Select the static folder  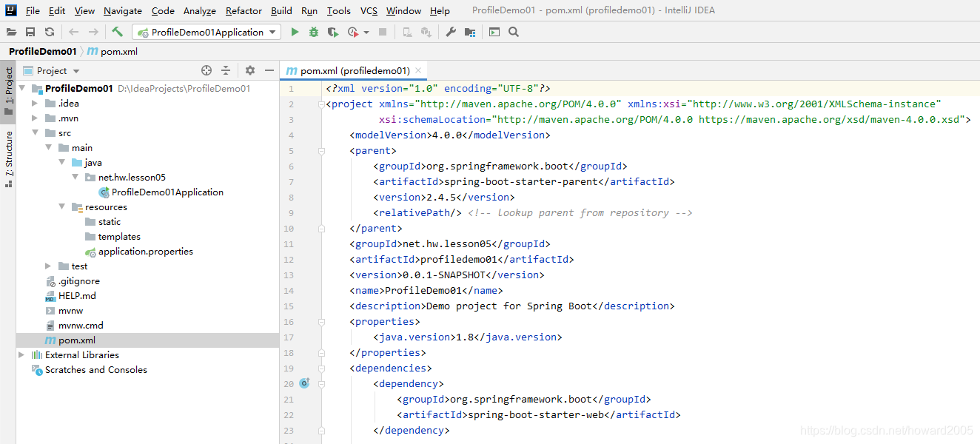click(109, 221)
